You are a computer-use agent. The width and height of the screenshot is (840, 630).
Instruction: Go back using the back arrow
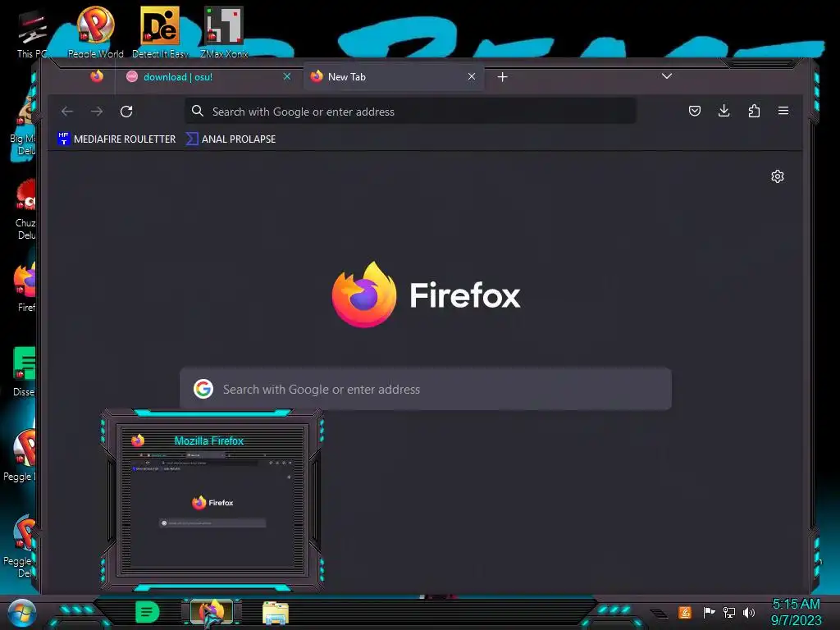tap(67, 112)
